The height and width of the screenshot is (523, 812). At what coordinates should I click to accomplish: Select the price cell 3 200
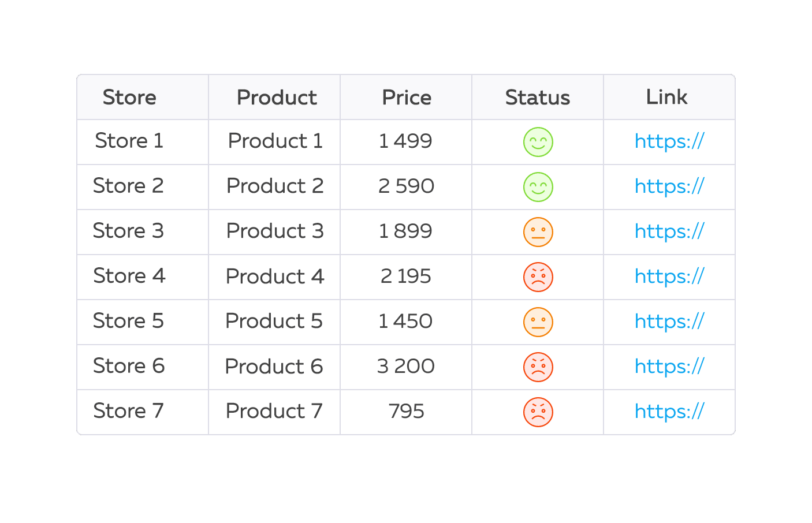click(x=405, y=367)
